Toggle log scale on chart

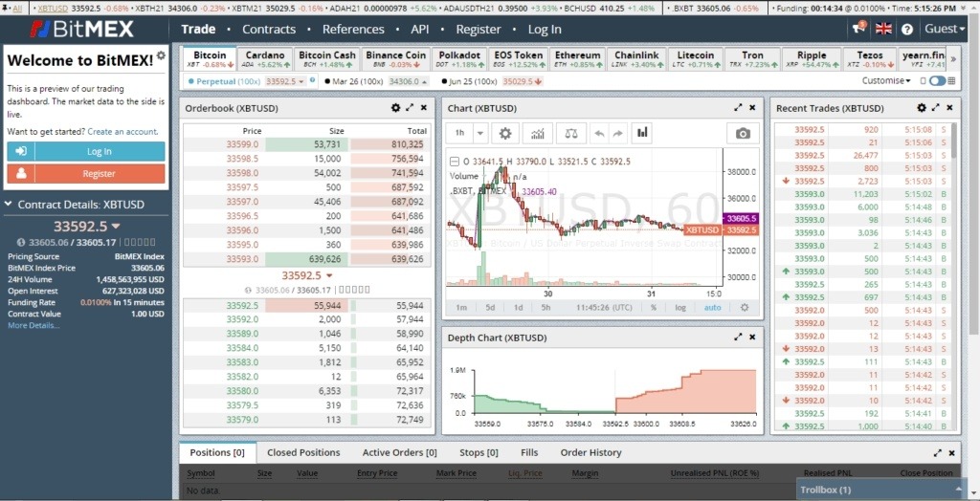coord(680,307)
